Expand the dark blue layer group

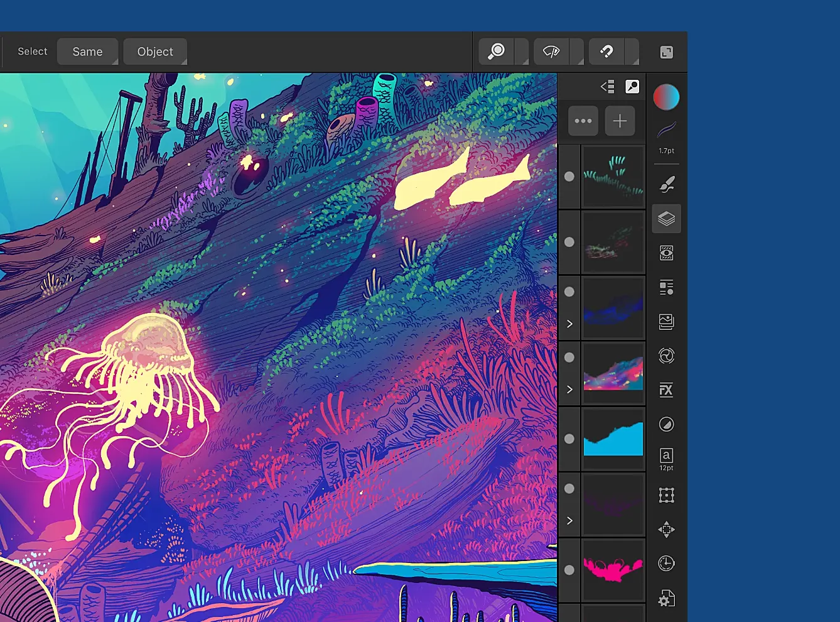coord(569,324)
